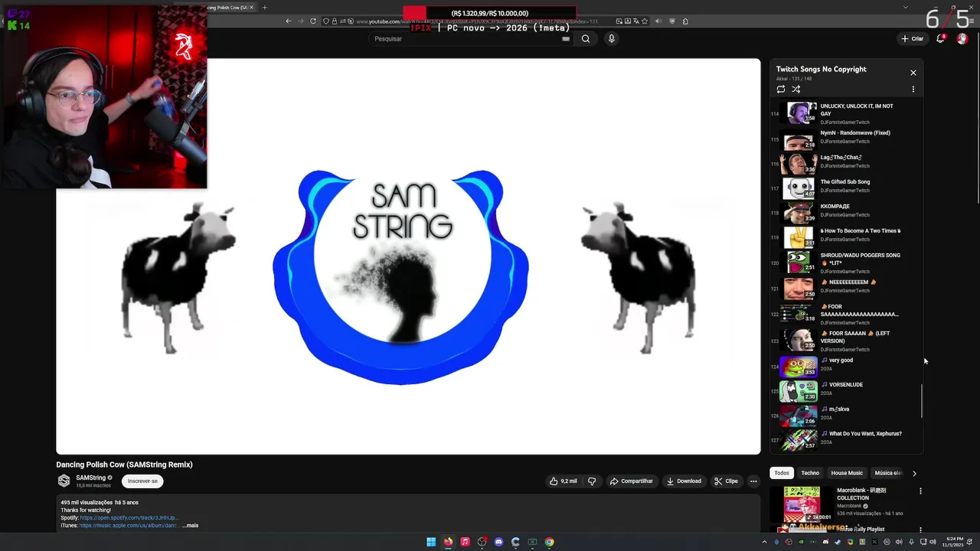The image size is (980, 551).
Task: Toggle loop playlist icon
Action: click(x=781, y=89)
